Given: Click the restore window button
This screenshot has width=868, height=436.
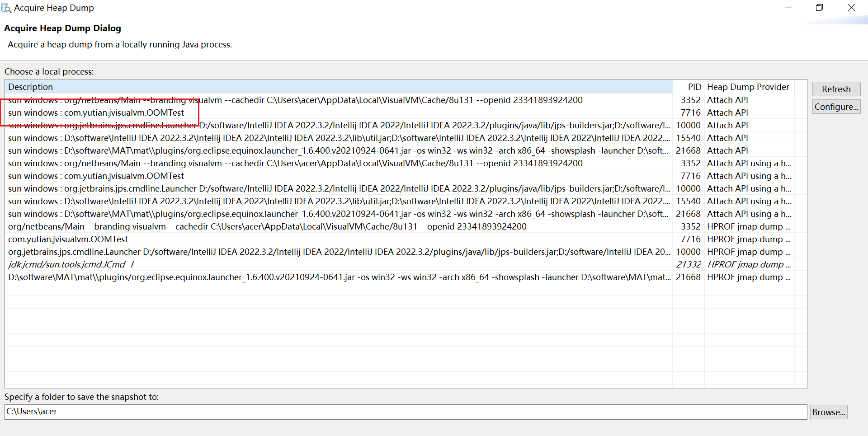Looking at the screenshot, I should click(x=819, y=8).
